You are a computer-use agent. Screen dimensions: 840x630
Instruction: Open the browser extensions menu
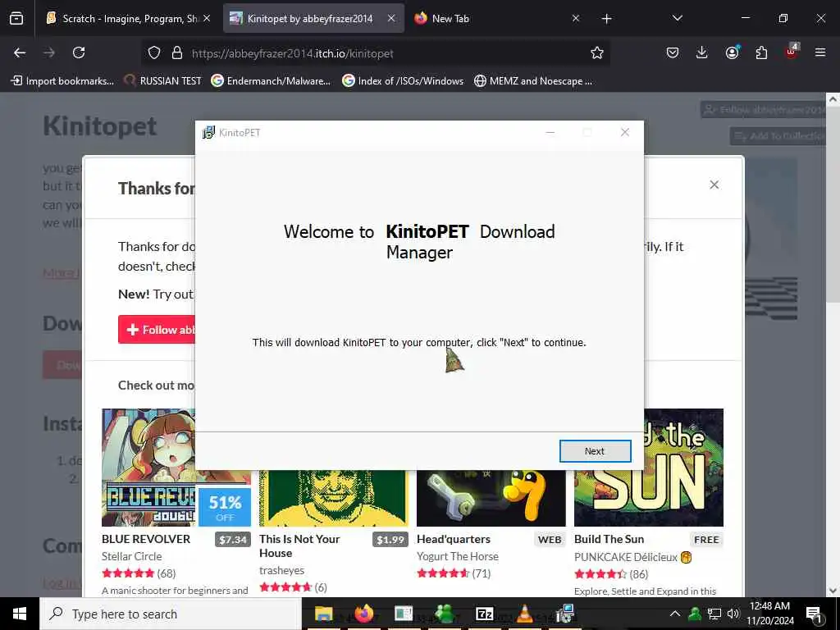pyautogui.click(x=761, y=52)
